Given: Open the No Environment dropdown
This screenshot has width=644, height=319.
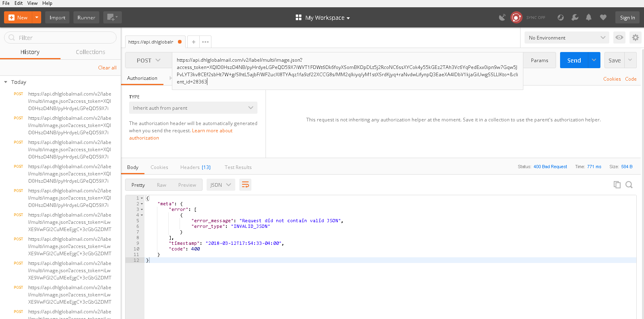Looking at the screenshot, I should 567,38.
